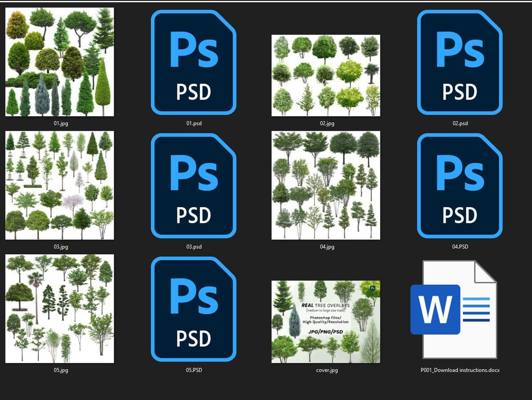The image size is (532, 400).
Task: Select the 02.psd filename text
Action: point(459,124)
